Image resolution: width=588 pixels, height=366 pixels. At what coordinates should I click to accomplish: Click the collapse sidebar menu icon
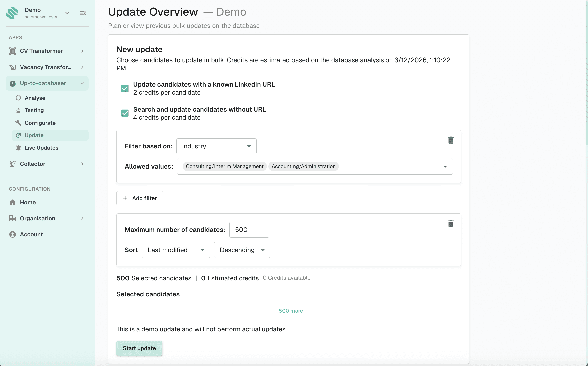pos(83,13)
